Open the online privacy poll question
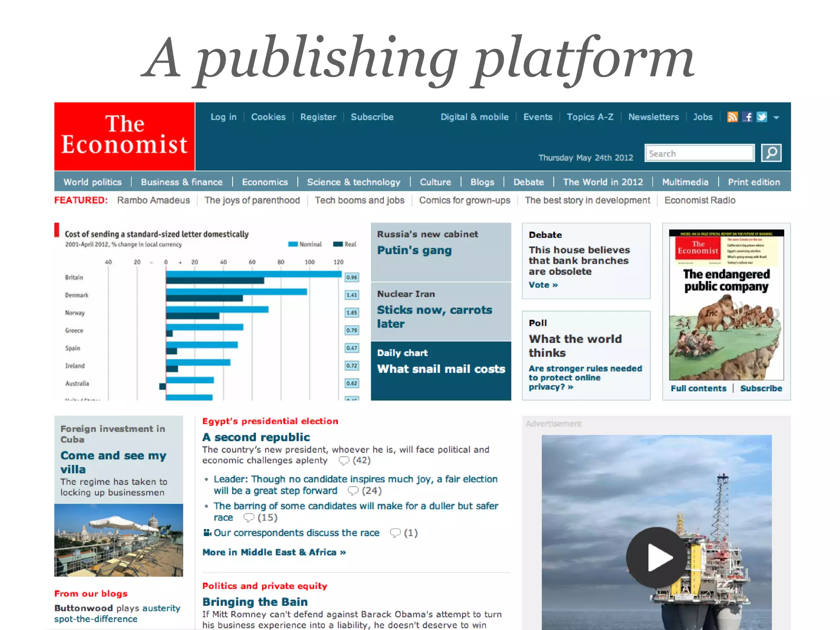Screen dimensions: 840x630 [585, 377]
